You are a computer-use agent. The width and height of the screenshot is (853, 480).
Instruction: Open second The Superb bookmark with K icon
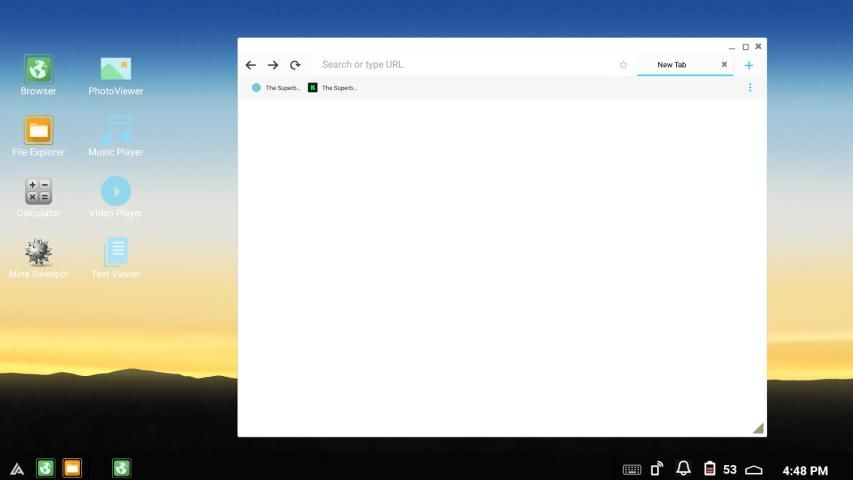click(332, 88)
